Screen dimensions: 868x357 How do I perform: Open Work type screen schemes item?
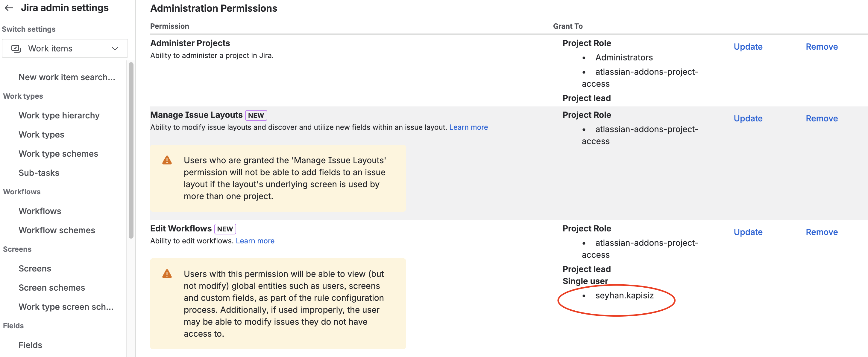coord(66,307)
